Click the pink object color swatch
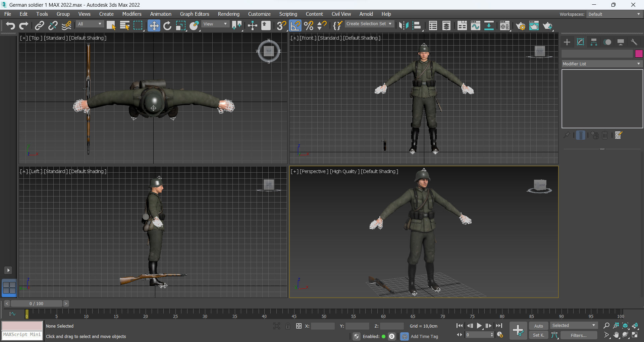The width and height of the screenshot is (644, 342). pyautogui.click(x=639, y=54)
